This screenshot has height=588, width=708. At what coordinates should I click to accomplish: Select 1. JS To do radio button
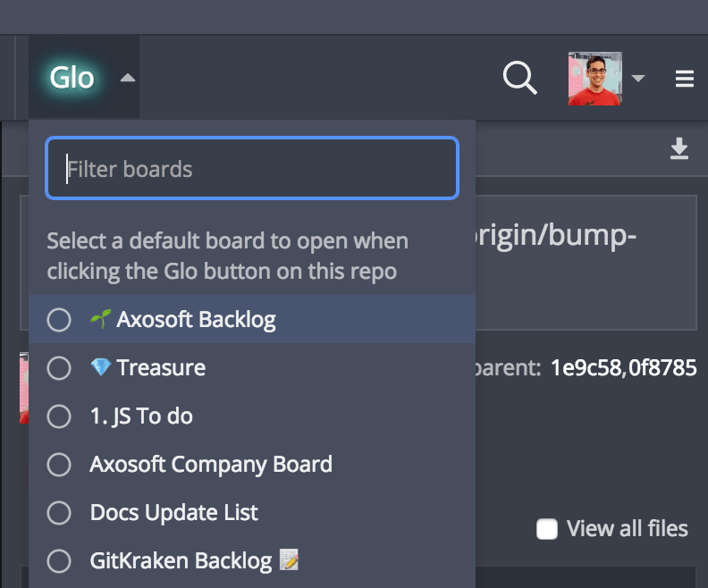pyautogui.click(x=59, y=416)
